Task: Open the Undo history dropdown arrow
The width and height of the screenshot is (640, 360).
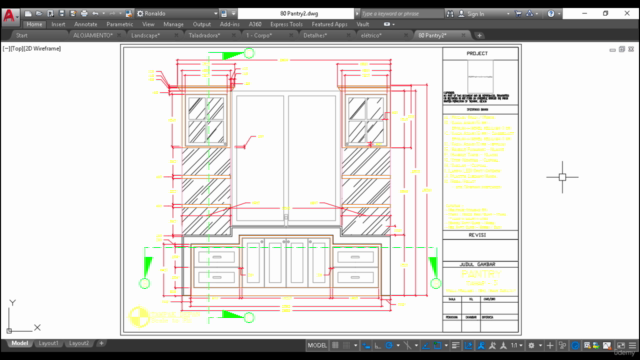Action: pyautogui.click(x=104, y=13)
